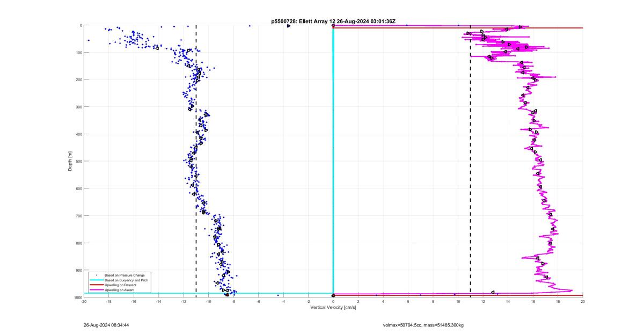Click depth tick label '300'

(78, 107)
